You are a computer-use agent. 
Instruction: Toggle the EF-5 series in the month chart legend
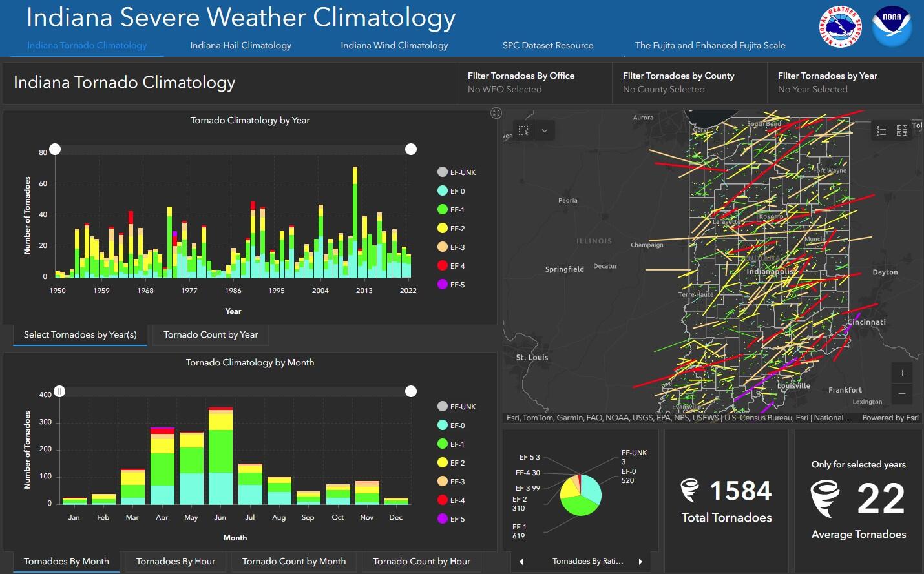point(452,518)
